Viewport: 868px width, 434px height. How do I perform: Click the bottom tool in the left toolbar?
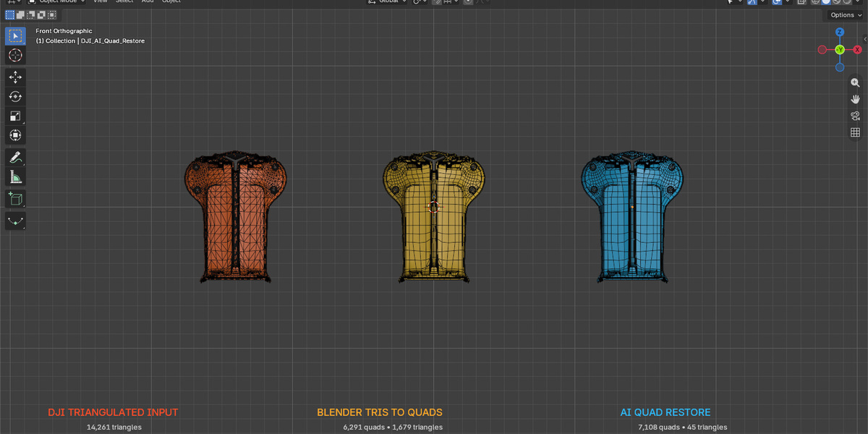pos(15,221)
